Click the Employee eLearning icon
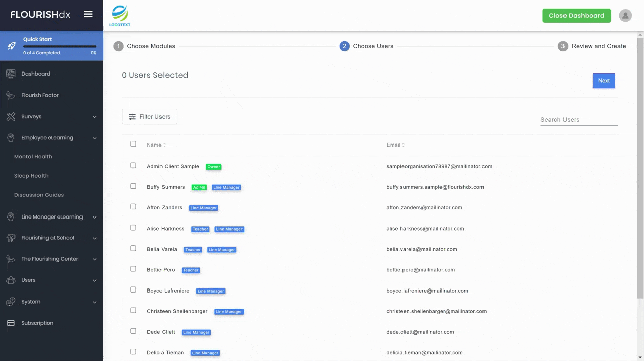The image size is (644, 361). click(11, 138)
